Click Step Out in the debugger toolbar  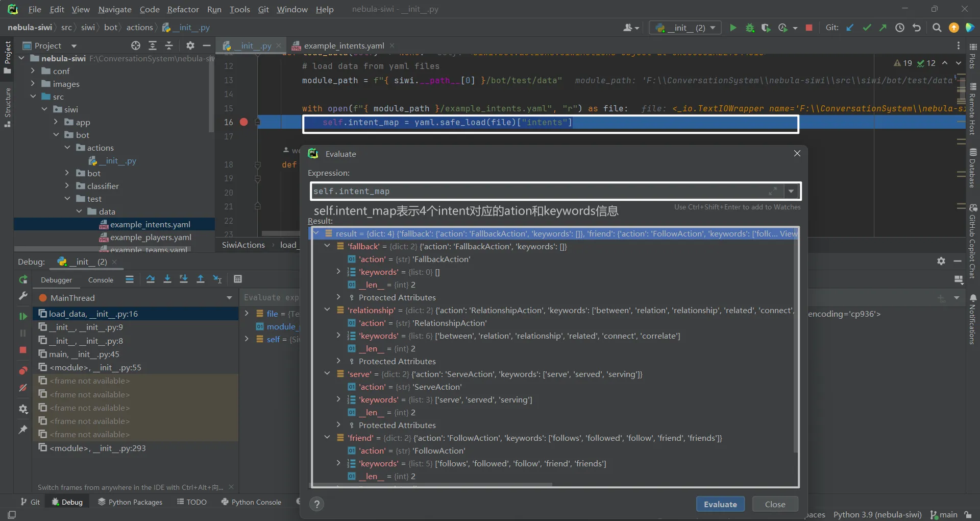pos(201,279)
